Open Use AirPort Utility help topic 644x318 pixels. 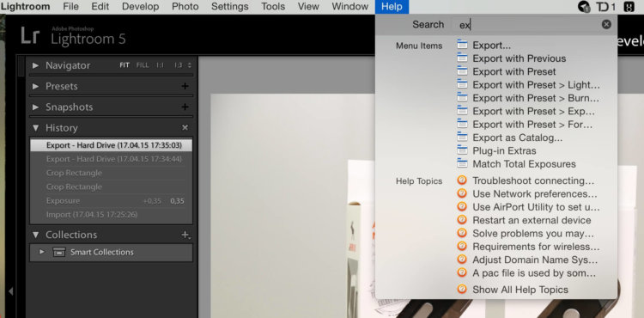537,206
